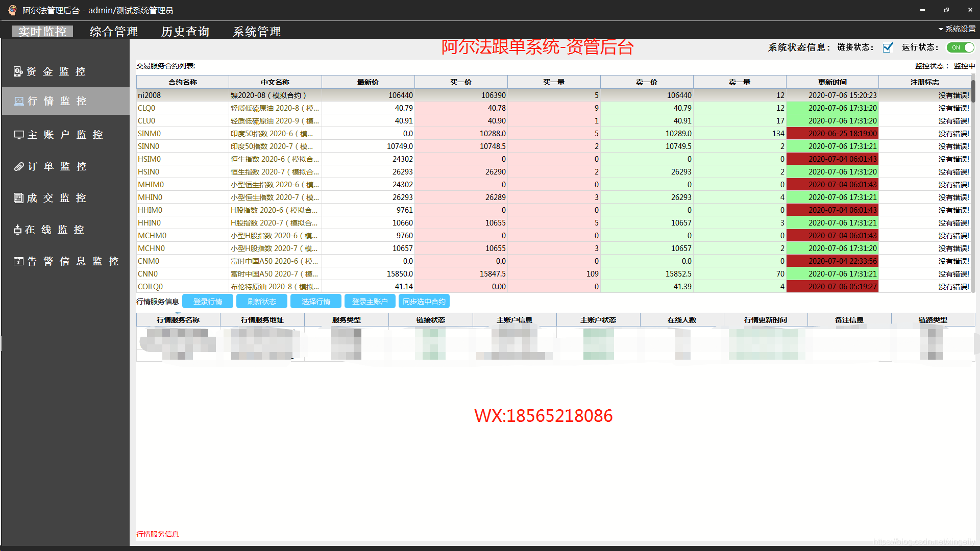Click the 链路类型 column header
This screenshot has width=980, height=551.
[933, 320]
